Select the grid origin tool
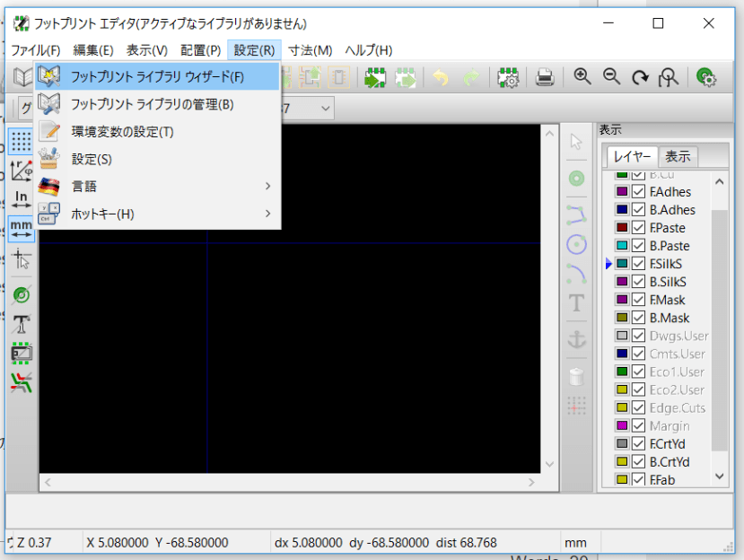 (x=576, y=406)
